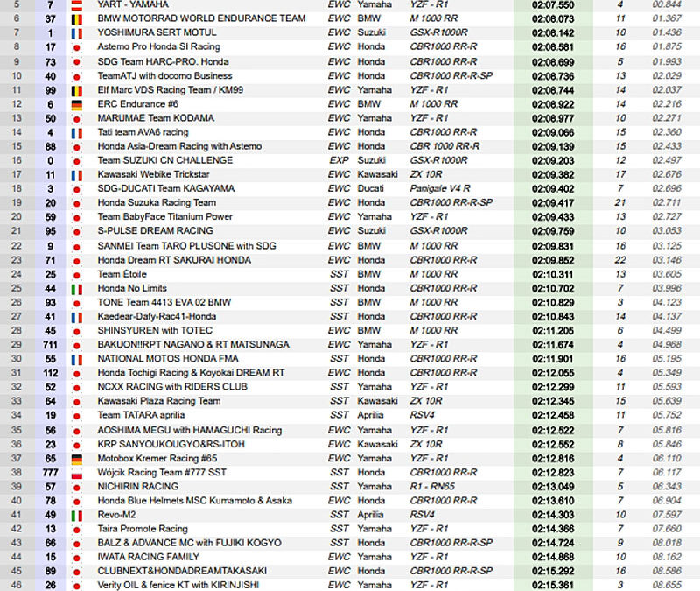Click the flag beside SDG-DUCATI Team KAGAYAMA

tap(77, 190)
